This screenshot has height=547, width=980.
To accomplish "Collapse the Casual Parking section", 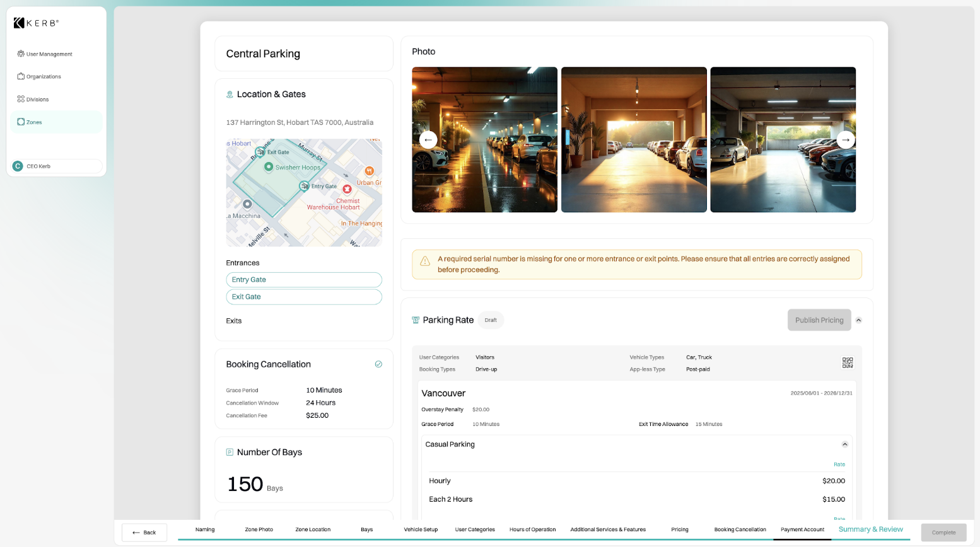I will [844, 444].
